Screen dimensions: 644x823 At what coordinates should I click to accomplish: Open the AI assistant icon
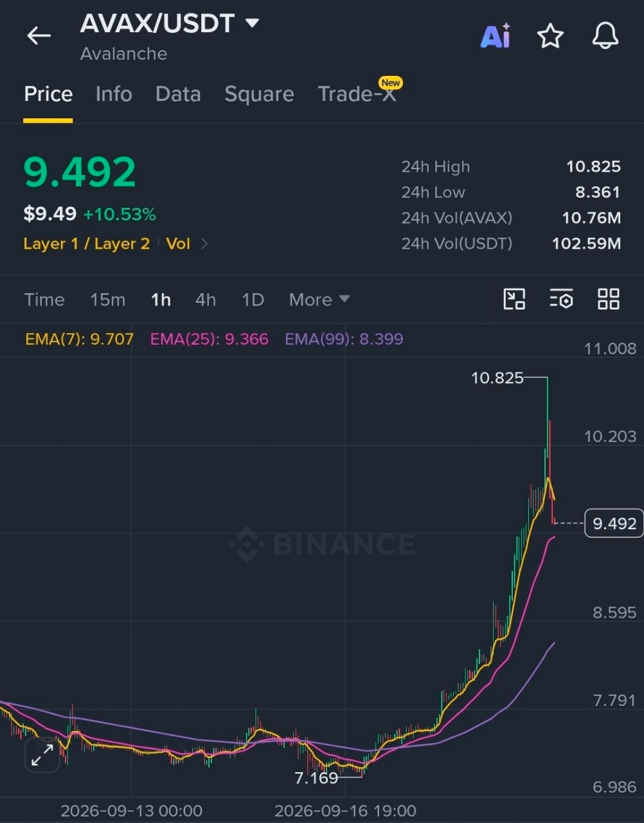pos(496,36)
